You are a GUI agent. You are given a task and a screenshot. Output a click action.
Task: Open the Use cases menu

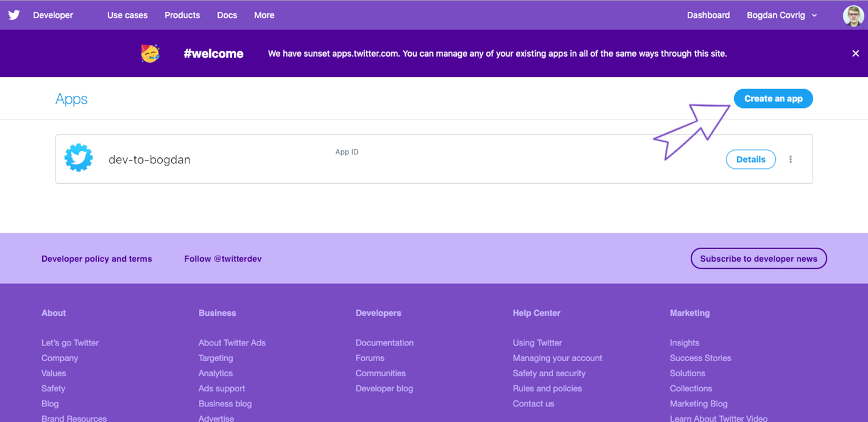pos(127,15)
